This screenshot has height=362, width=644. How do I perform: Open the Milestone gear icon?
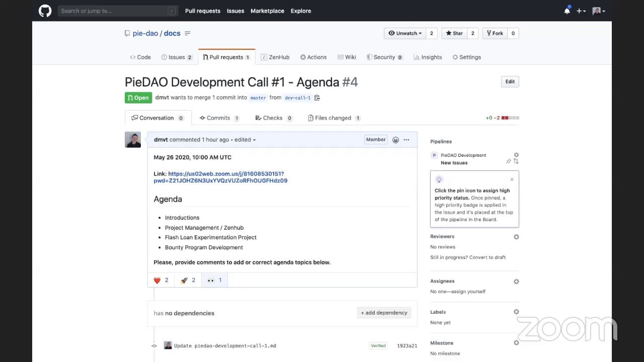tap(516, 343)
